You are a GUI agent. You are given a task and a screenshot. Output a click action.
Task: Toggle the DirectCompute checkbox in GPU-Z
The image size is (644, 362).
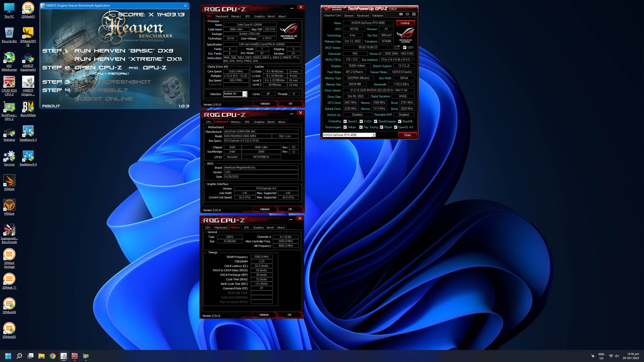pyautogui.click(x=376, y=121)
